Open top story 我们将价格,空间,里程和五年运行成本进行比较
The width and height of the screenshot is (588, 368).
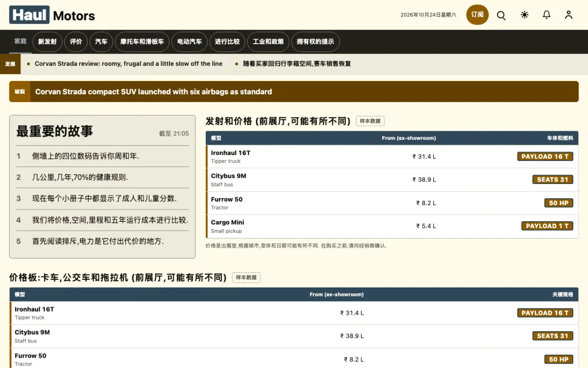(110, 220)
